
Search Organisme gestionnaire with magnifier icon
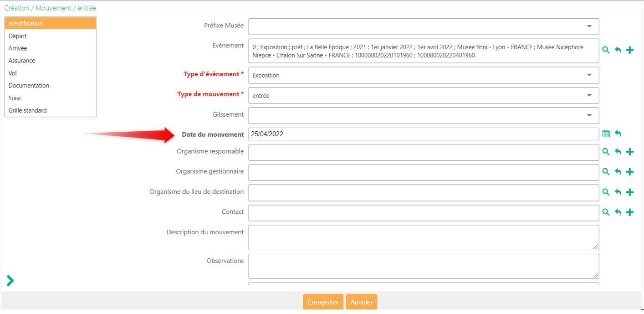coord(606,172)
